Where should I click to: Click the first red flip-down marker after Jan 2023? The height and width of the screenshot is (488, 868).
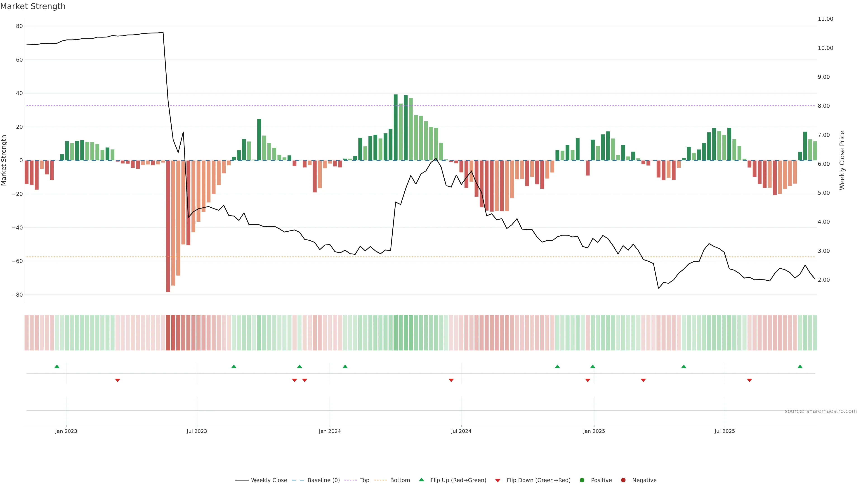[118, 380]
